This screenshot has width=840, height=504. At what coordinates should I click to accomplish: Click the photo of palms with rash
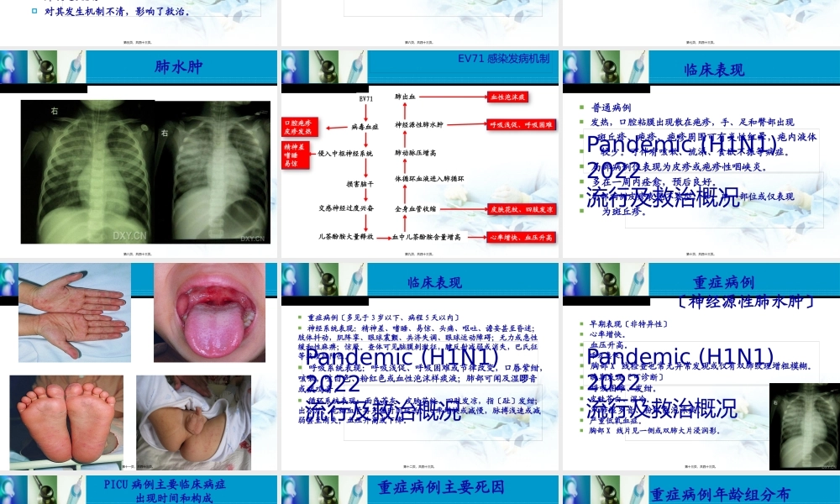click(75, 312)
